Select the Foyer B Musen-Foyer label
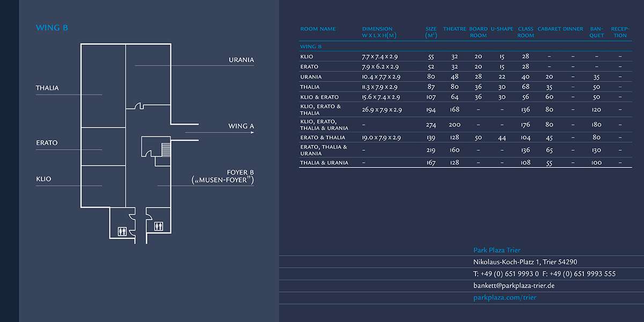This screenshot has width=644, height=322. tap(223, 177)
